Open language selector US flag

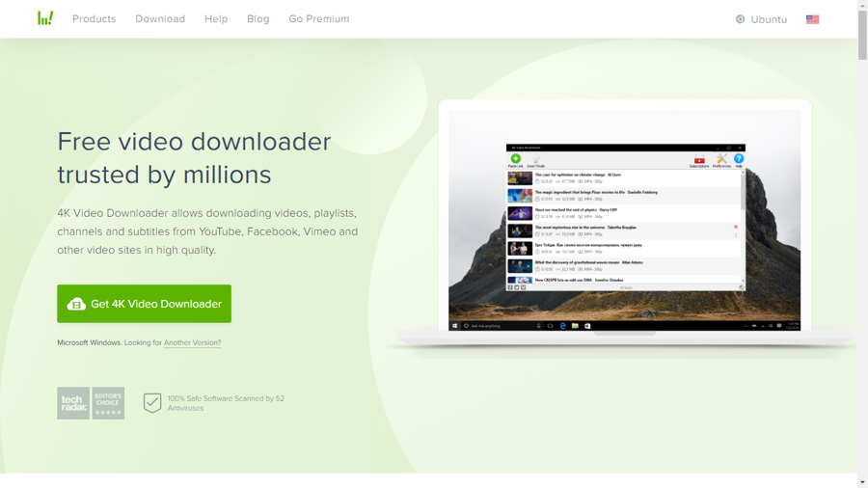812,19
